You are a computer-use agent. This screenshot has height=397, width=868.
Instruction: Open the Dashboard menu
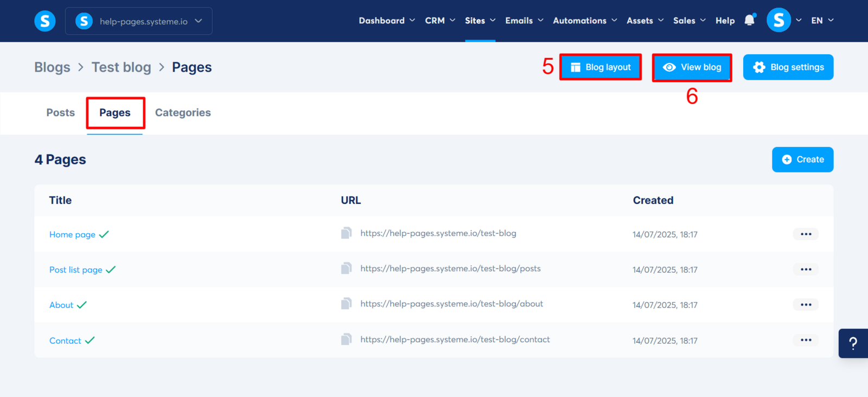click(x=387, y=20)
